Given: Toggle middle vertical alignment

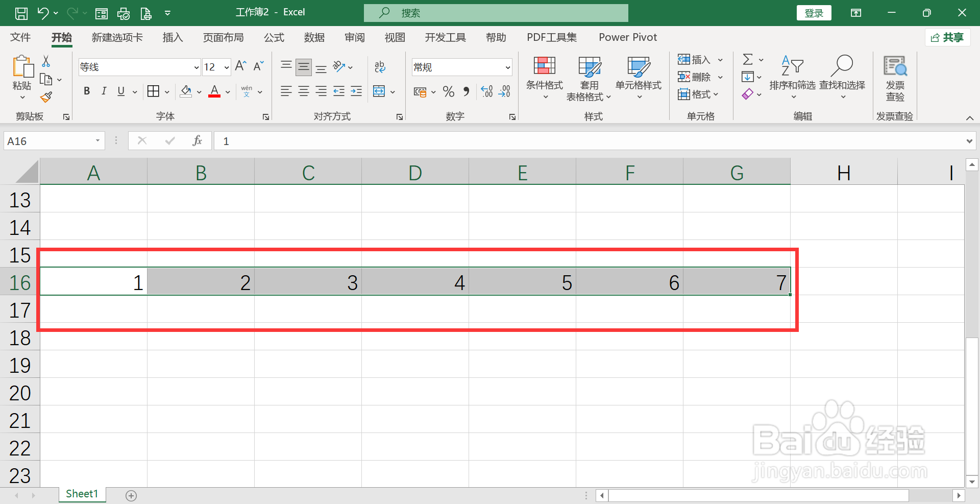Looking at the screenshot, I should tap(304, 67).
